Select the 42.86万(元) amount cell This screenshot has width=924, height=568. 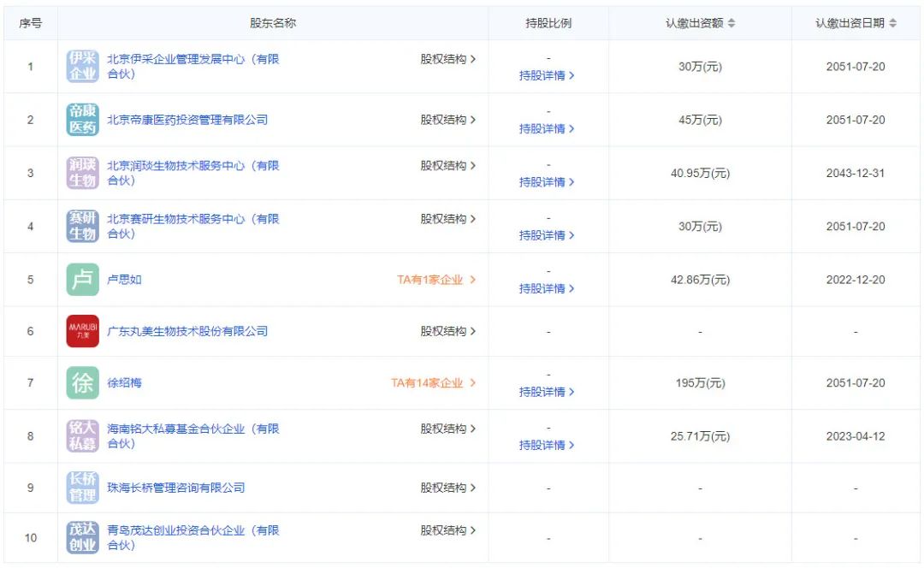(x=700, y=279)
